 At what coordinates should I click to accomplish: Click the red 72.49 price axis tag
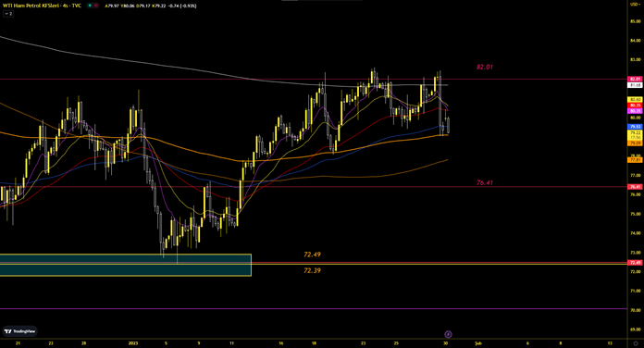click(635, 263)
